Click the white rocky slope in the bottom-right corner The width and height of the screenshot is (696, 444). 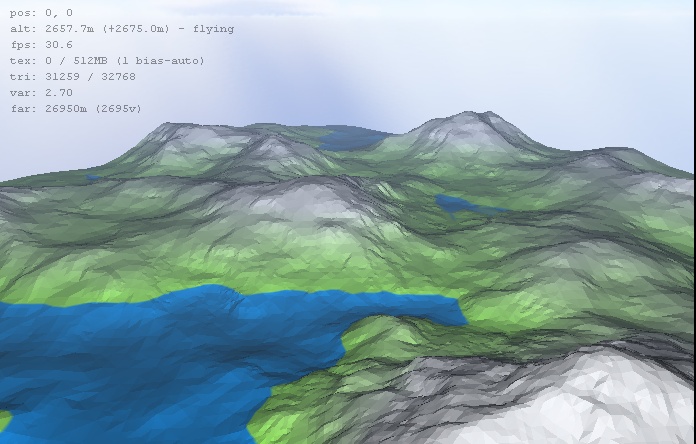coord(600,400)
